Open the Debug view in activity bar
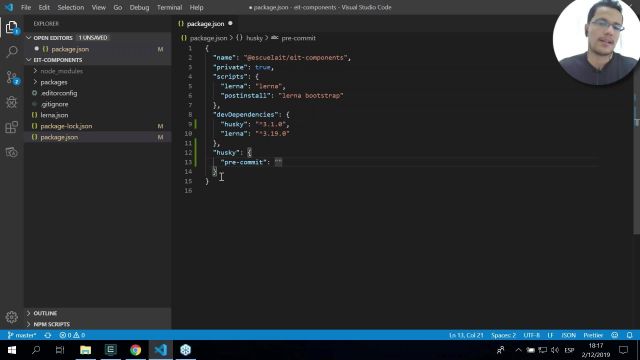640x360 pixels. click(x=12, y=102)
